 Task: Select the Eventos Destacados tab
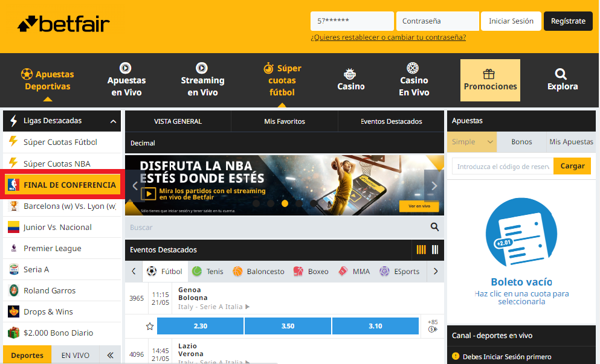coord(391,121)
